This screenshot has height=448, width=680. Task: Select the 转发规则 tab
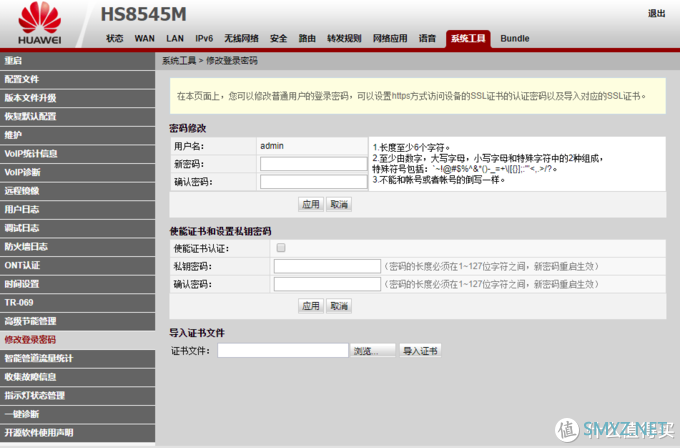tap(344, 38)
